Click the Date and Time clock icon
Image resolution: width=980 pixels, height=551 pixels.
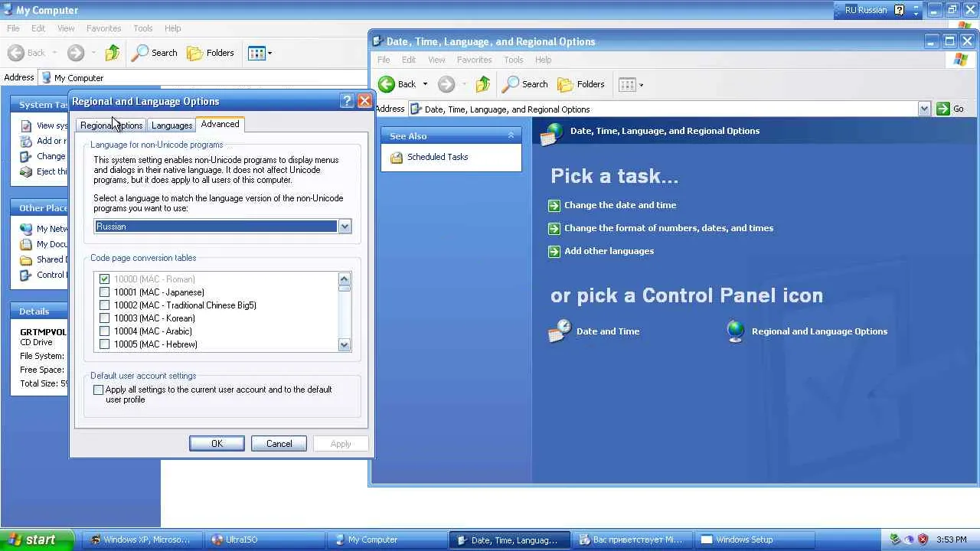560,331
